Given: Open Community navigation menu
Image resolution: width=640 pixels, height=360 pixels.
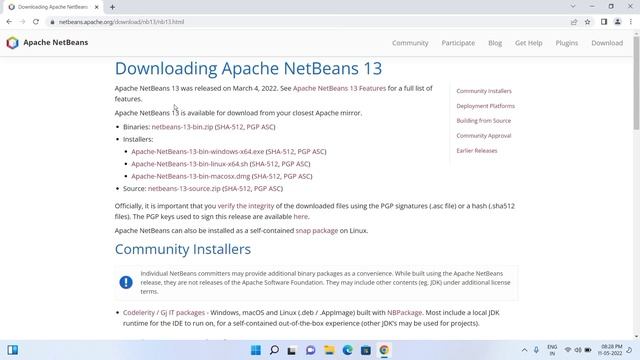Looking at the screenshot, I should tap(410, 43).
